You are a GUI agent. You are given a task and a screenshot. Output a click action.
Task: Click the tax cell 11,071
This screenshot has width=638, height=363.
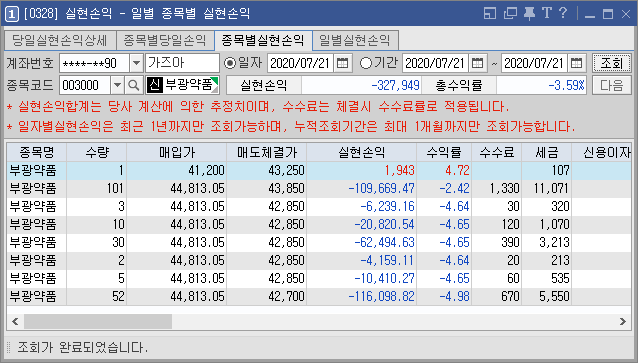pyautogui.click(x=546, y=188)
